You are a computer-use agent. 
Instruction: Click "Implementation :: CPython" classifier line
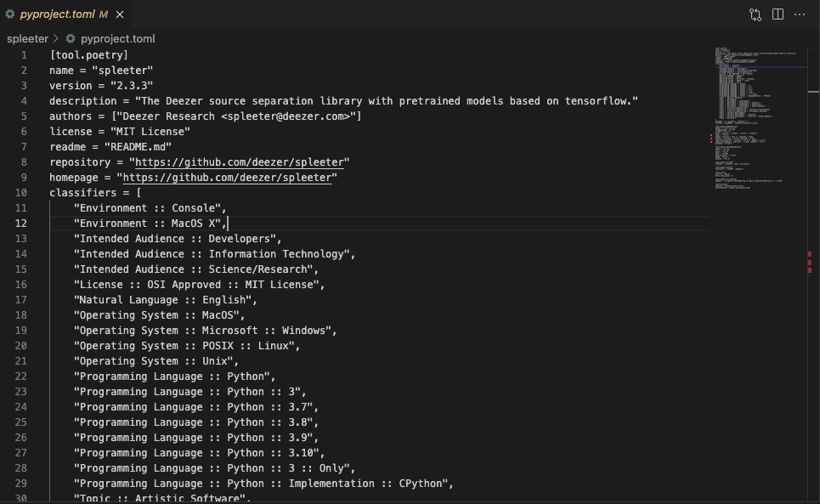click(x=263, y=483)
